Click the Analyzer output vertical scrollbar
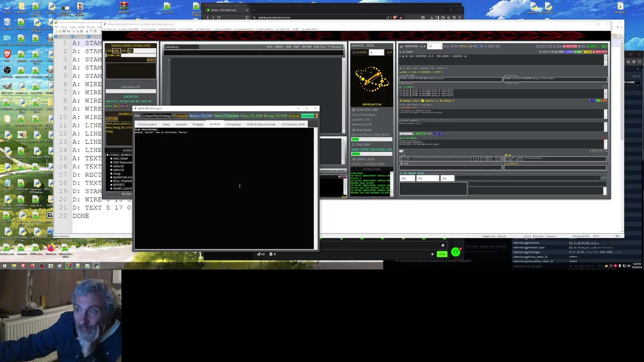This screenshot has width=644, height=362. coord(315,189)
